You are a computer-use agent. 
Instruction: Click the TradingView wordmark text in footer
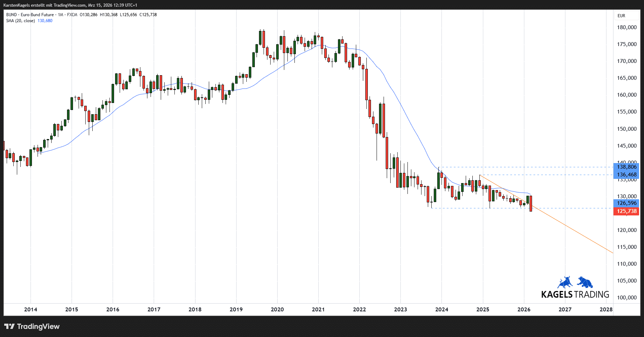38,326
